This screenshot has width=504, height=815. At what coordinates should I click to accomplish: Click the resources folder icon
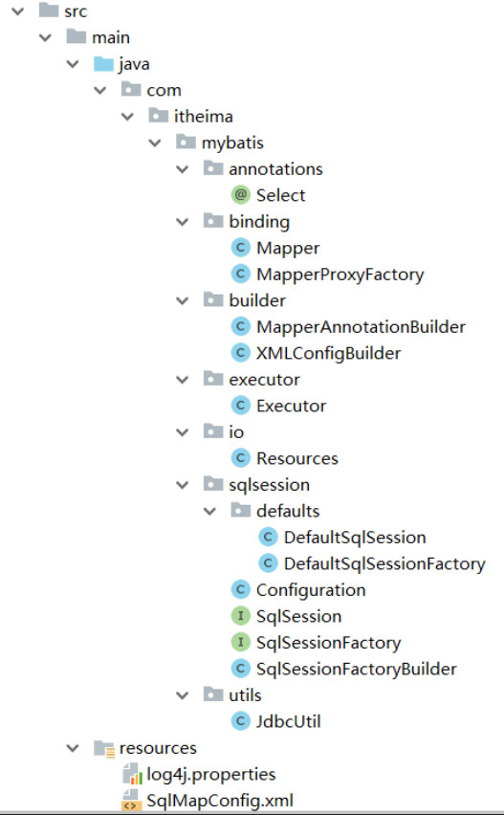pos(104,748)
